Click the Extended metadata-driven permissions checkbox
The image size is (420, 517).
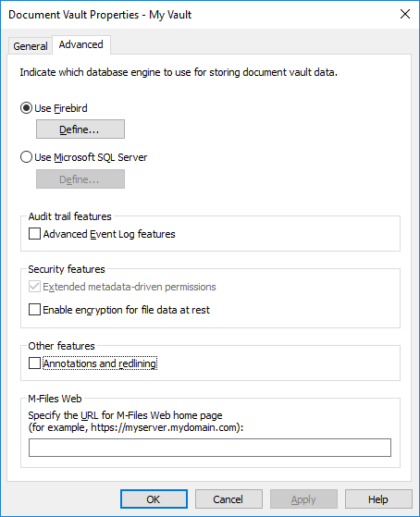point(34,287)
